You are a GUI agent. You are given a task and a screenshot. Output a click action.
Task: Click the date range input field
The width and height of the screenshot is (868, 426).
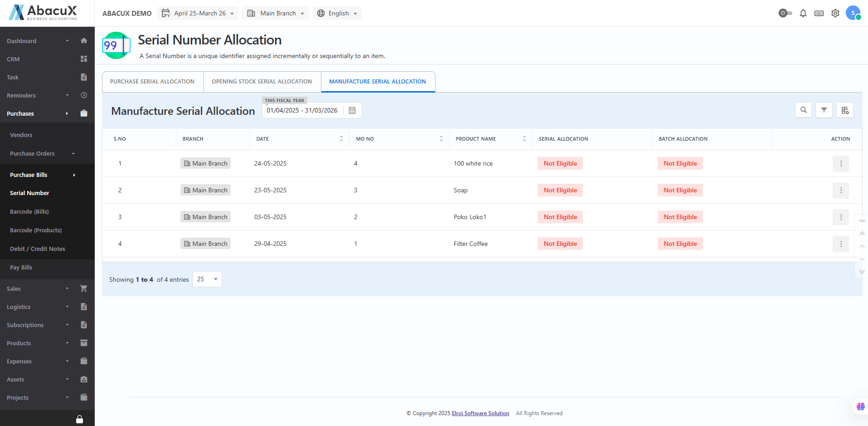302,110
